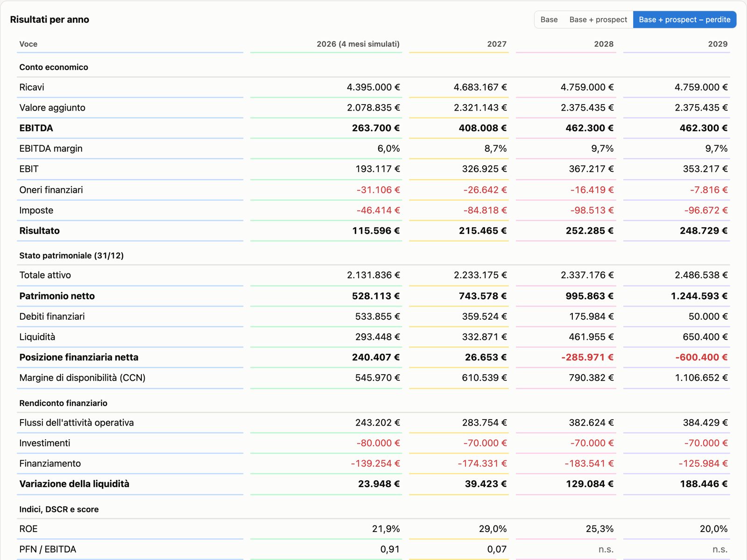This screenshot has height=560, width=747.
Task: Click EBITDA margin value 8,7%
Action: (x=495, y=148)
